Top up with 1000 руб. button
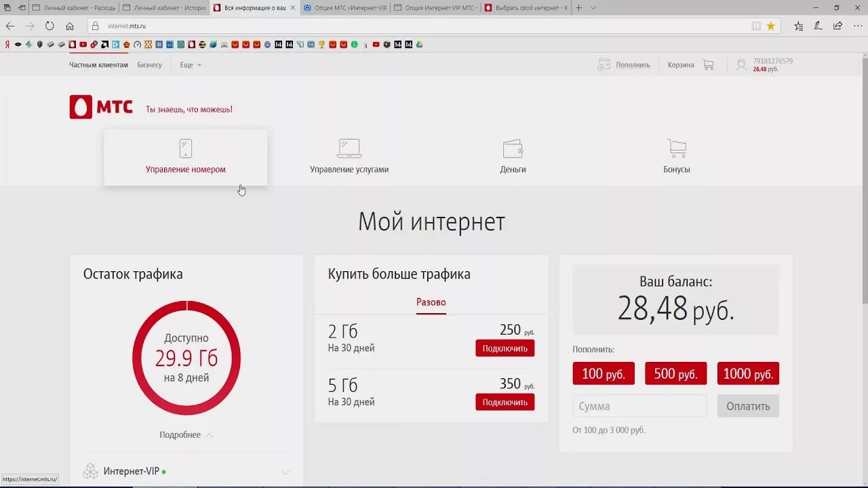868x488 pixels. click(x=748, y=373)
